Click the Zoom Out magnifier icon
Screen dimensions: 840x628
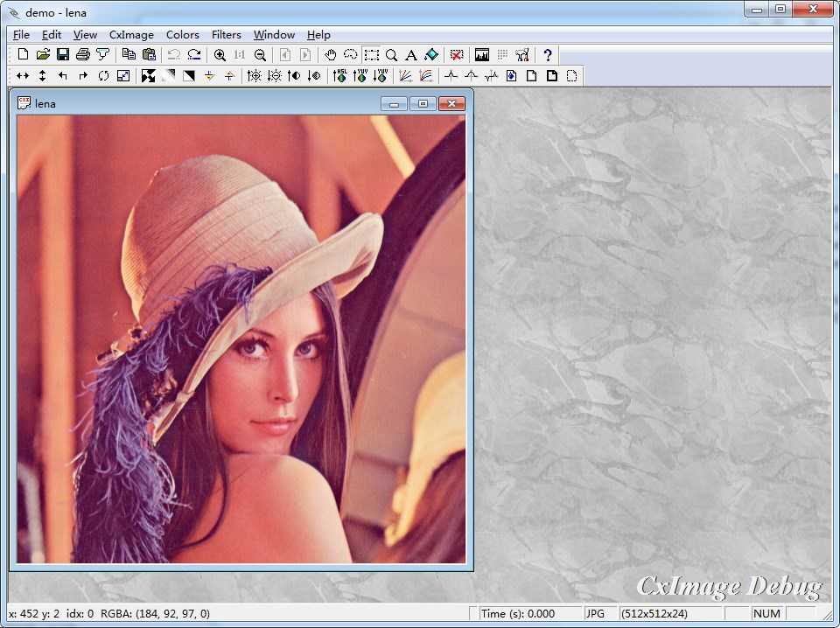[x=260, y=55]
